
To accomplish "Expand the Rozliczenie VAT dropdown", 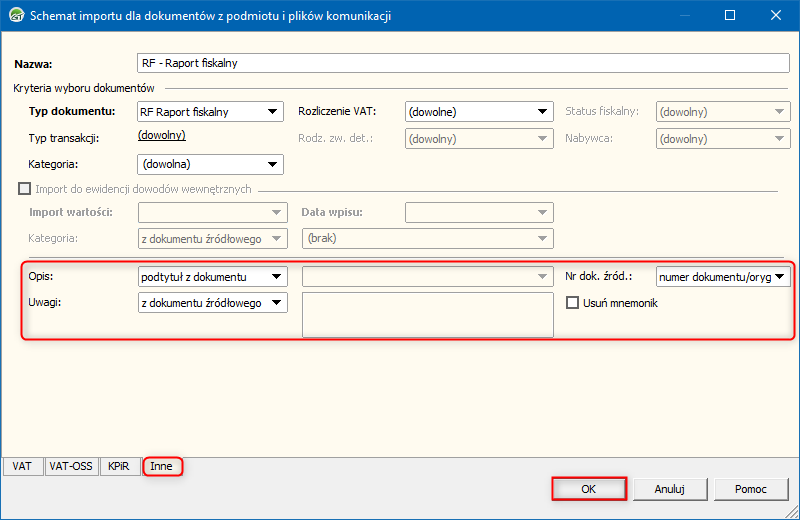I will [x=478, y=112].
